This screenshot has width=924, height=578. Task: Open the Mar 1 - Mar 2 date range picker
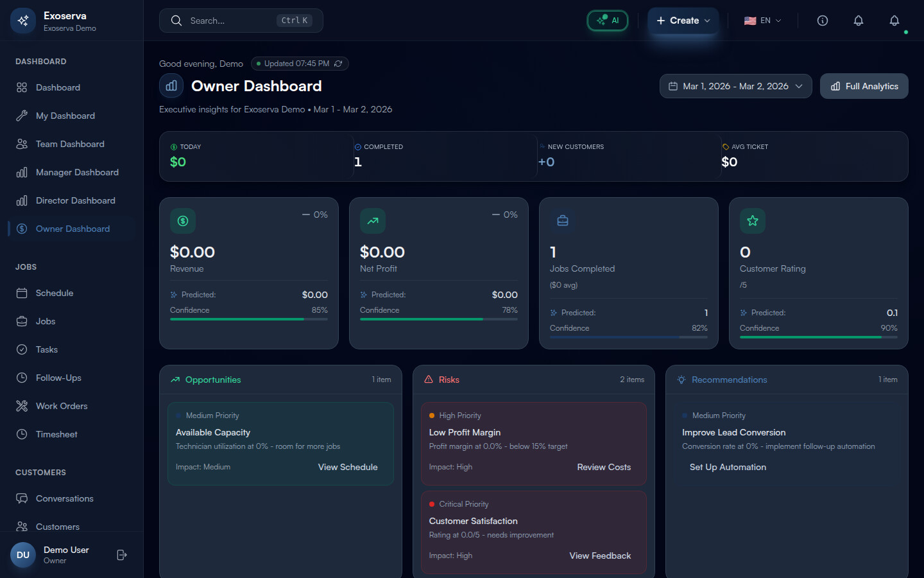click(735, 86)
